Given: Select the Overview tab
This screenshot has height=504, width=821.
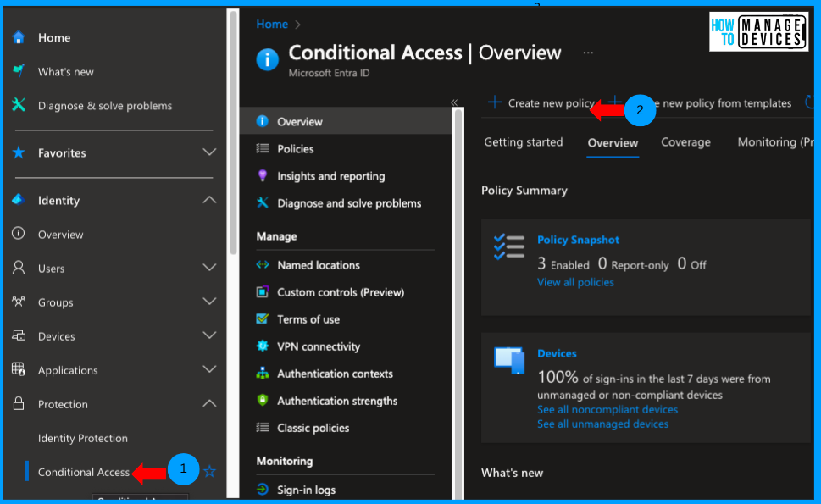Looking at the screenshot, I should [613, 143].
